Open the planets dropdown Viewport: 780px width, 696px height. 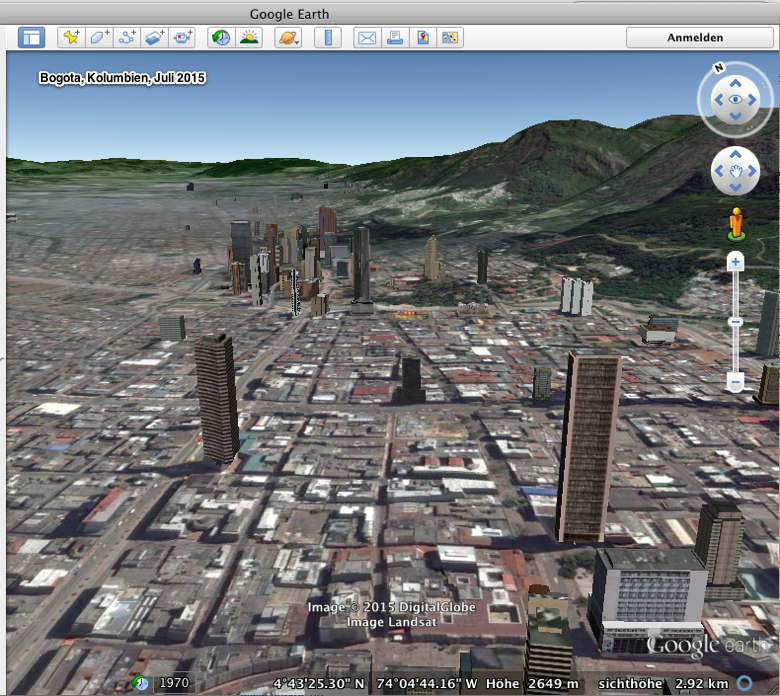[288, 38]
